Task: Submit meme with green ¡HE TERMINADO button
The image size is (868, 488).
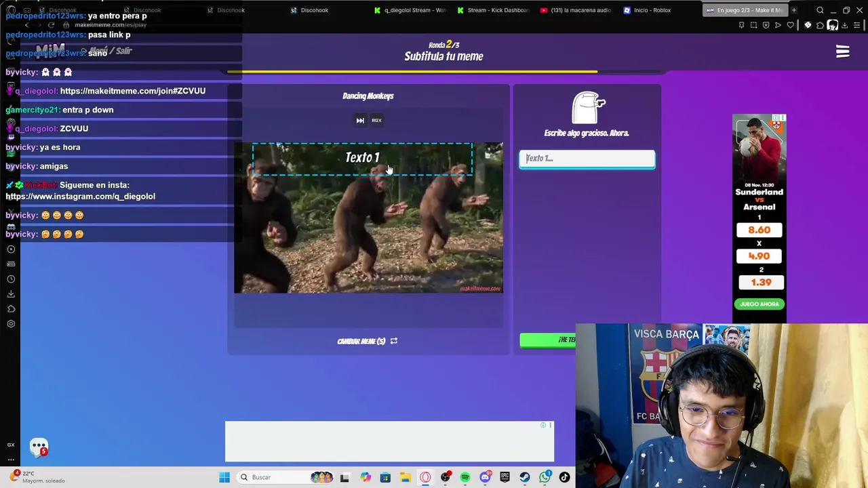Action: coord(548,340)
